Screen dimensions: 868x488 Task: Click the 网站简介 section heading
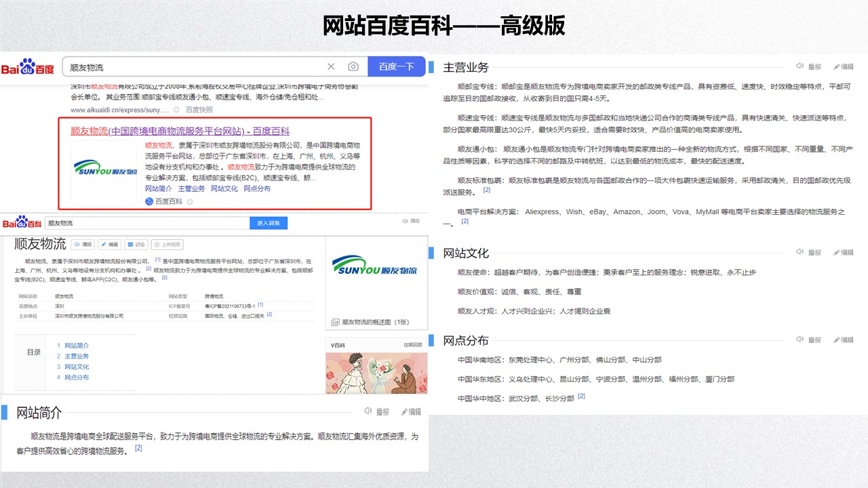(39, 412)
